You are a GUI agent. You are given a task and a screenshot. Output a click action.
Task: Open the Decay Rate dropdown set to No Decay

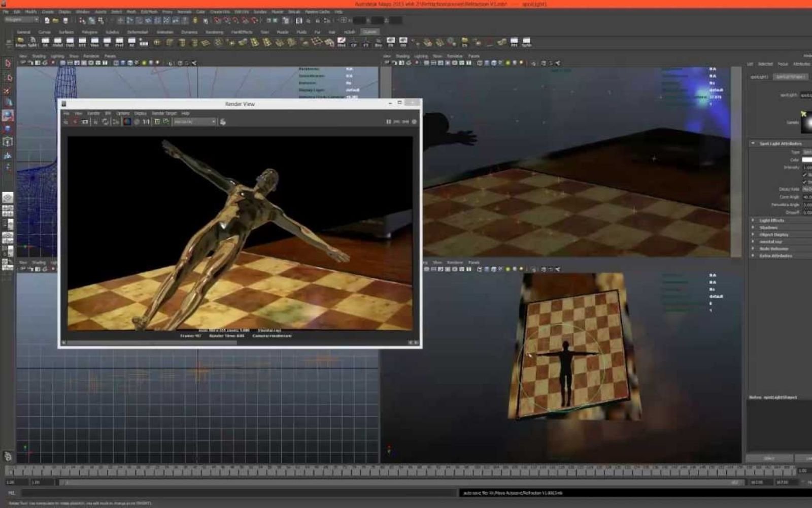pos(806,188)
